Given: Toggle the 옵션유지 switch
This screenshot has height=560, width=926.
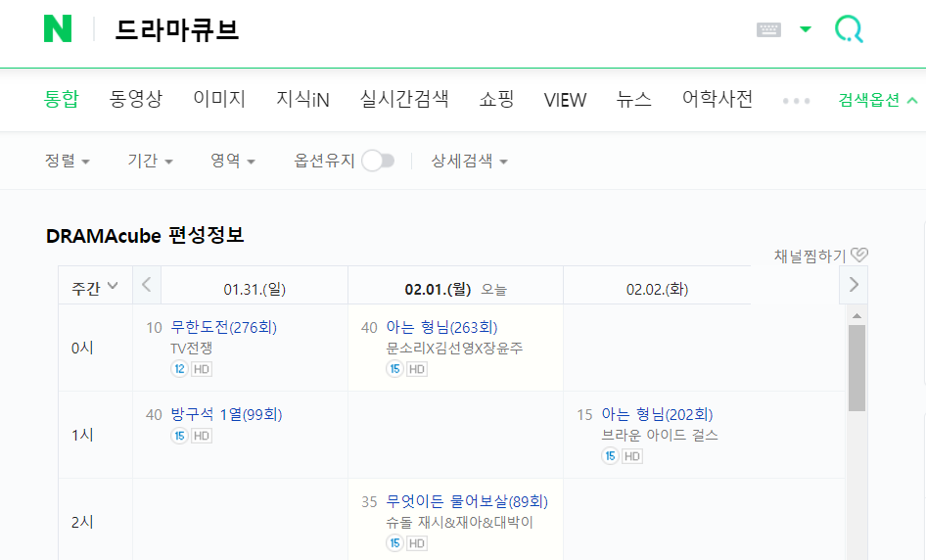Looking at the screenshot, I should click(x=378, y=161).
